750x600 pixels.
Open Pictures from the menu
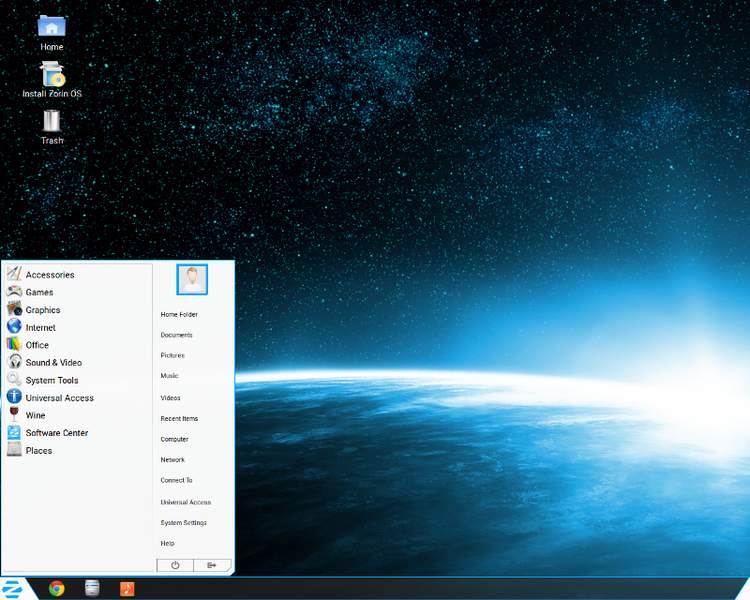pyautogui.click(x=173, y=356)
